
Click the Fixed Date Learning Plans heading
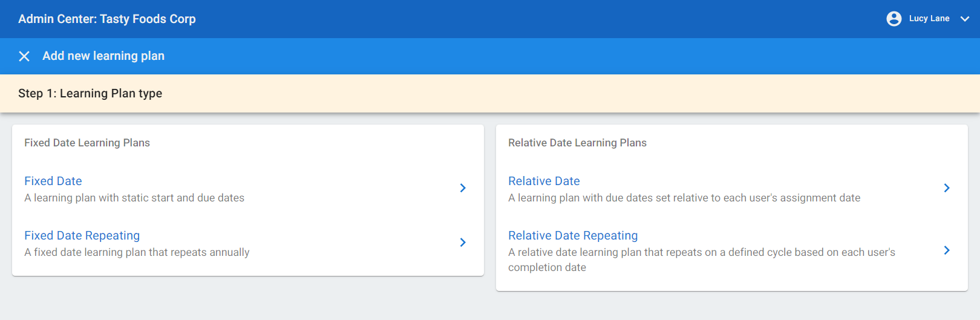pos(87,143)
